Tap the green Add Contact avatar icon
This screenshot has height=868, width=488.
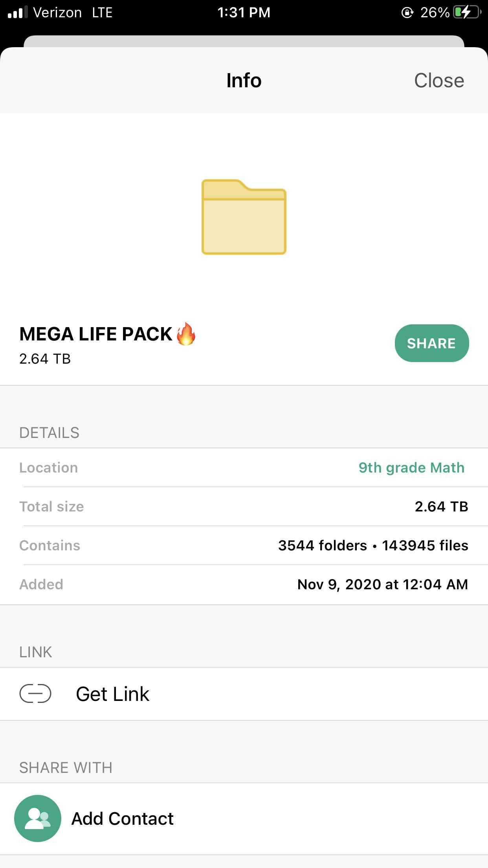38,818
